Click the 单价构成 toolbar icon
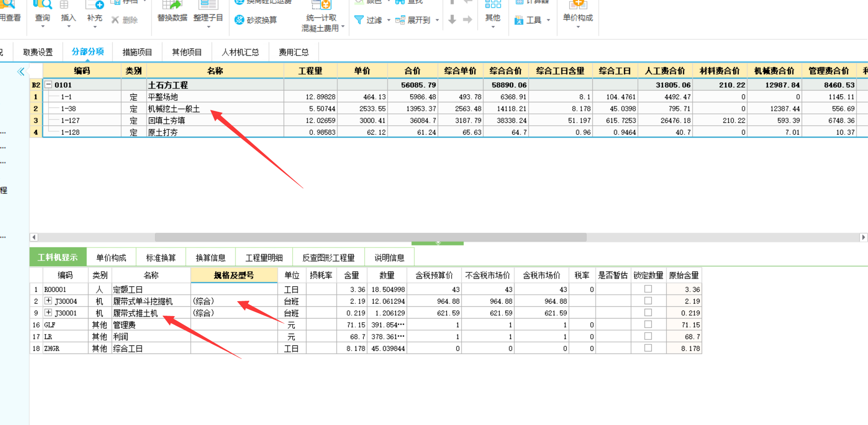The image size is (868, 425). [x=578, y=4]
